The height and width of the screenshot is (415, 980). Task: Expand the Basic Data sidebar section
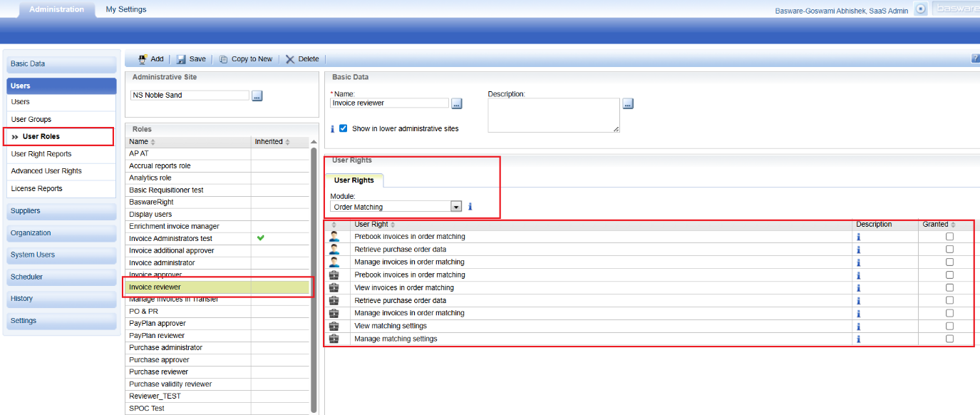pyautogui.click(x=61, y=64)
